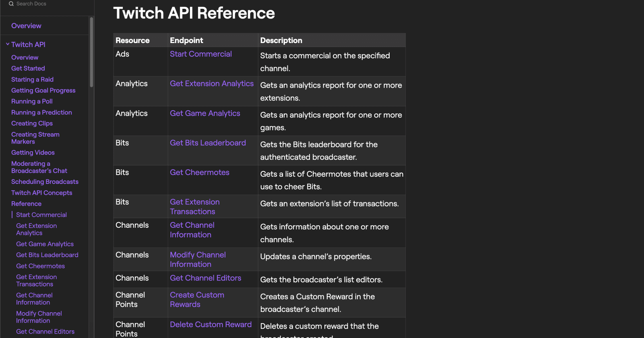This screenshot has height=338, width=644.
Task: Jump to Get Game Analytics in sidebar
Action: 45,244
